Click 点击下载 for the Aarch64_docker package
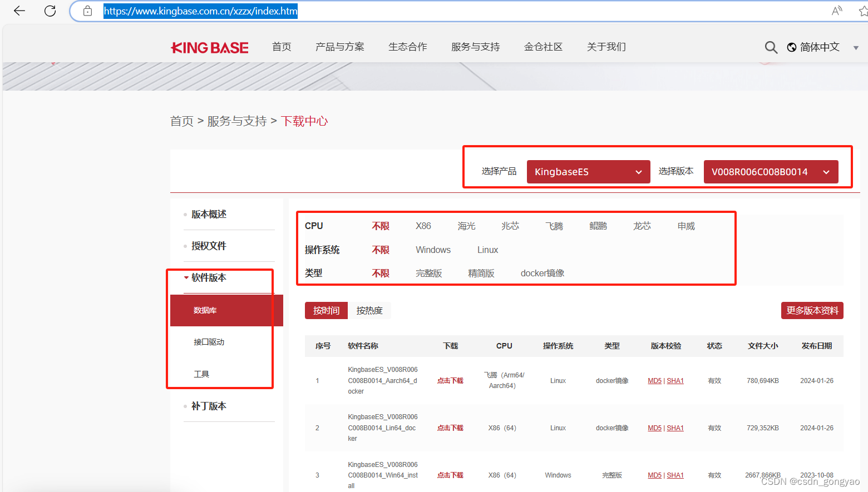Screen dimensions: 868x492 pyautogui.click(x=450, y=381)
